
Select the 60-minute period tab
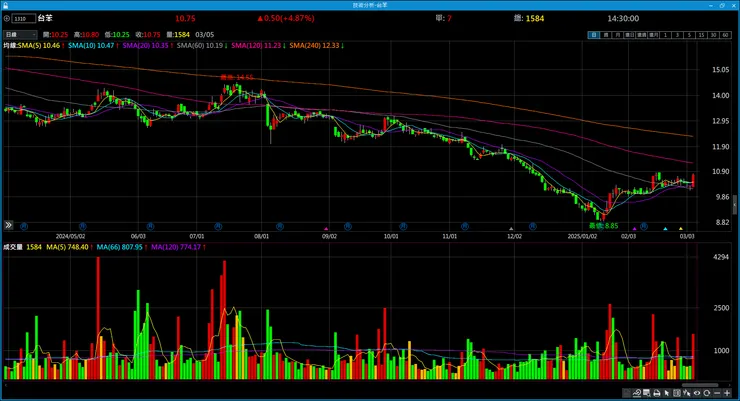point(726,35)
